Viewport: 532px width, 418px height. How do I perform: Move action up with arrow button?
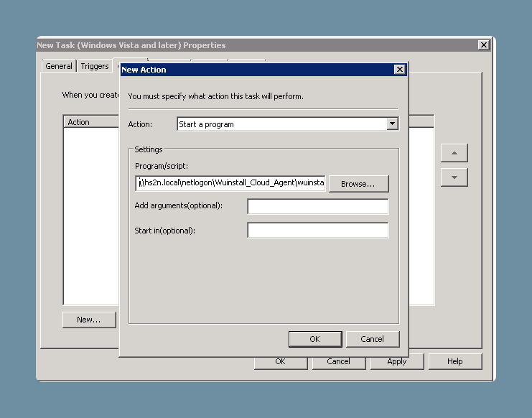454,153
